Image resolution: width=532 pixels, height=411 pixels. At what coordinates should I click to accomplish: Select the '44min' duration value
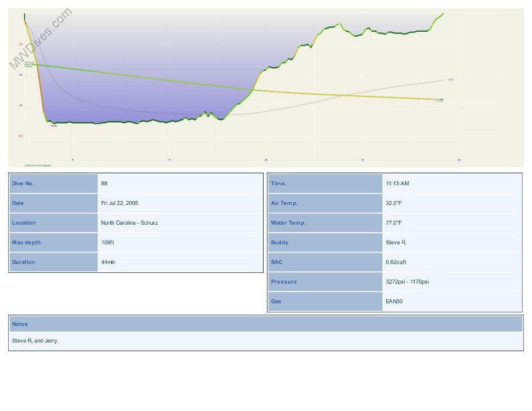pos(108,262)
